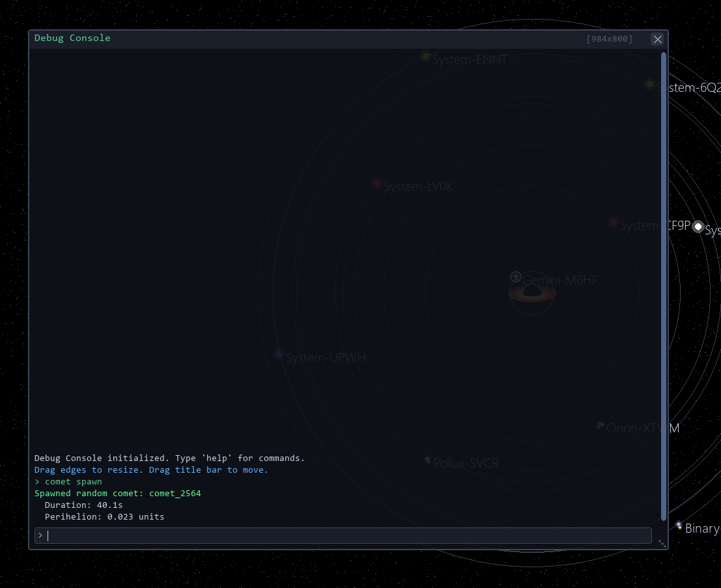Click the Pollux-SVCR label
This screenshot has height=588, width=721.
pyautogui.click(x=466, y=463)
